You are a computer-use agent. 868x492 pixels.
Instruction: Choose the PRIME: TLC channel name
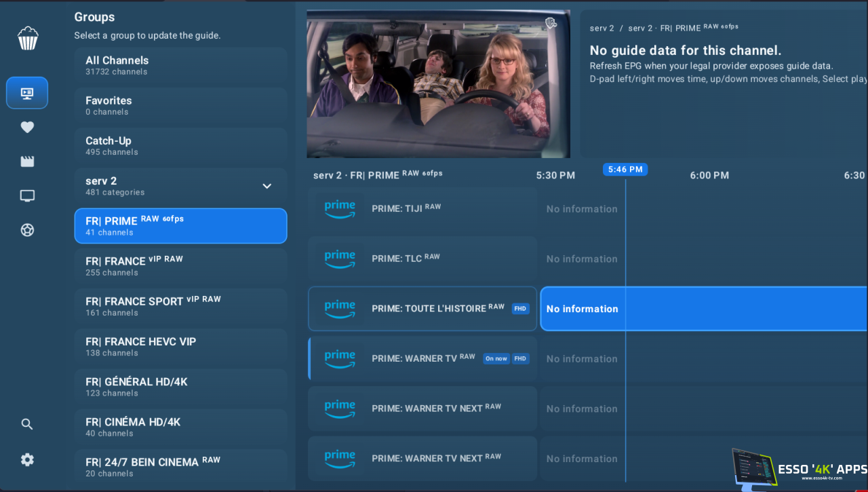pos(406,259)
